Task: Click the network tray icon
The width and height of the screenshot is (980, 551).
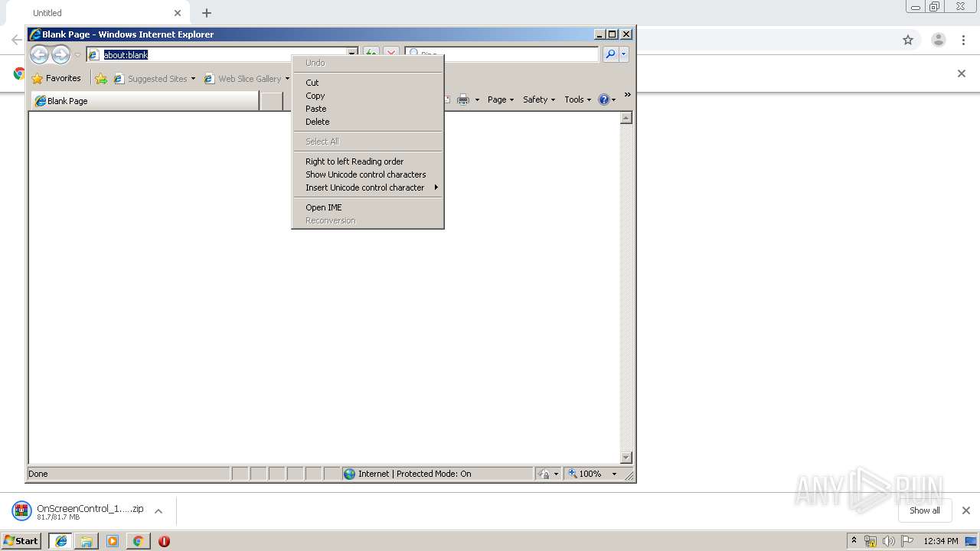Action: click(871, 541)
